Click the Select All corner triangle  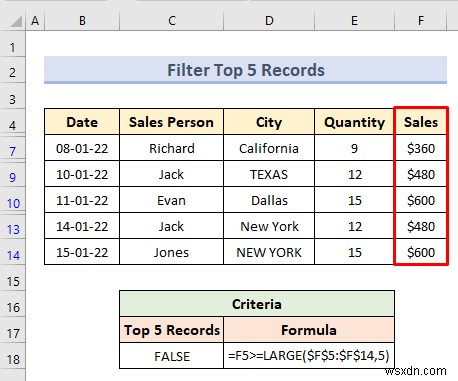tap(16, 22)
